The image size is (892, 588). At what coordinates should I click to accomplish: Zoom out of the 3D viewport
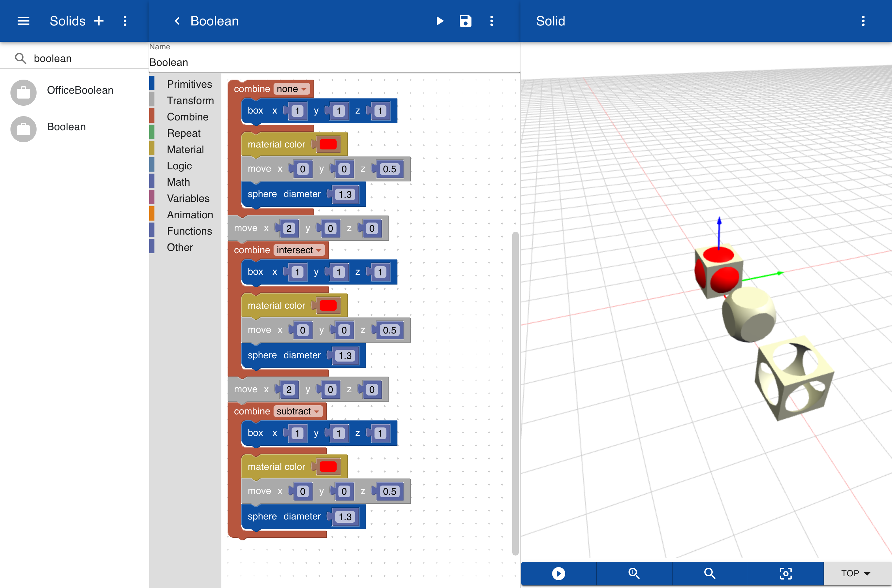click(x=709, y=573)
